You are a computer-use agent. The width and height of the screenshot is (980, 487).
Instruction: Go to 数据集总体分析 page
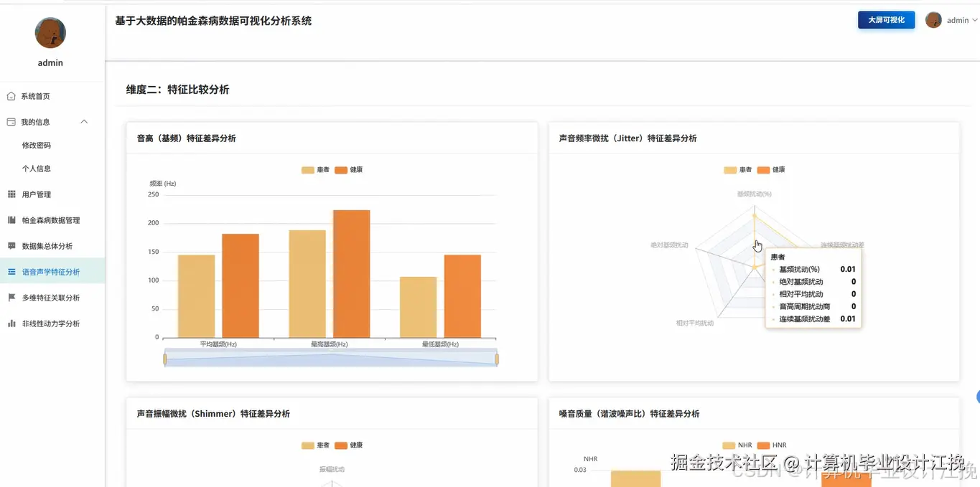[x=52, y=246]
